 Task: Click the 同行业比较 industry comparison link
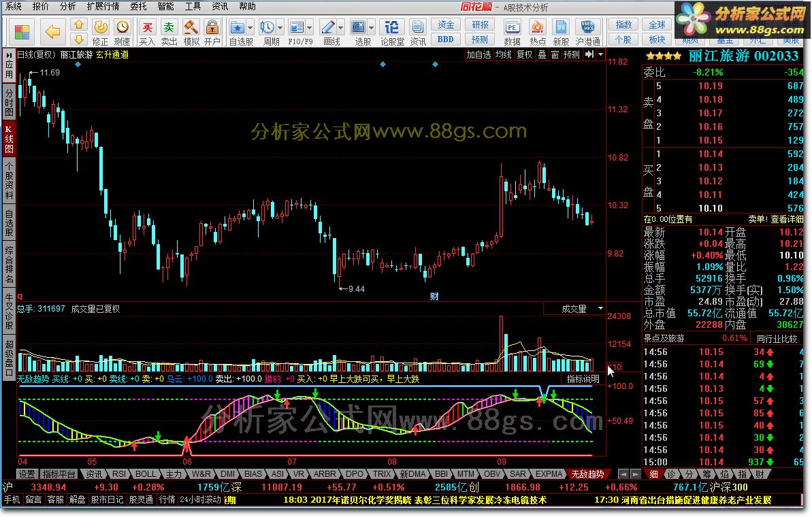click(777, 339)
